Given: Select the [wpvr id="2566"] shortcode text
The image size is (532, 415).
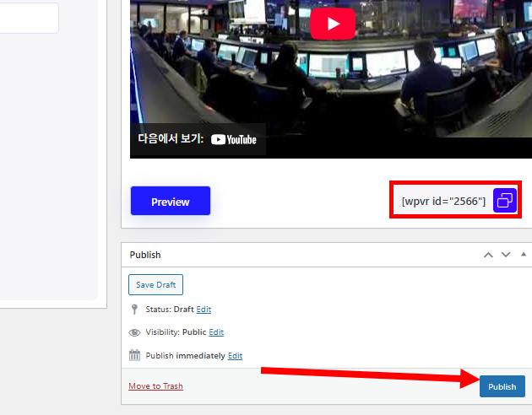Looking at the screenshot, I should pyautogui.click(x=443, y=202).
